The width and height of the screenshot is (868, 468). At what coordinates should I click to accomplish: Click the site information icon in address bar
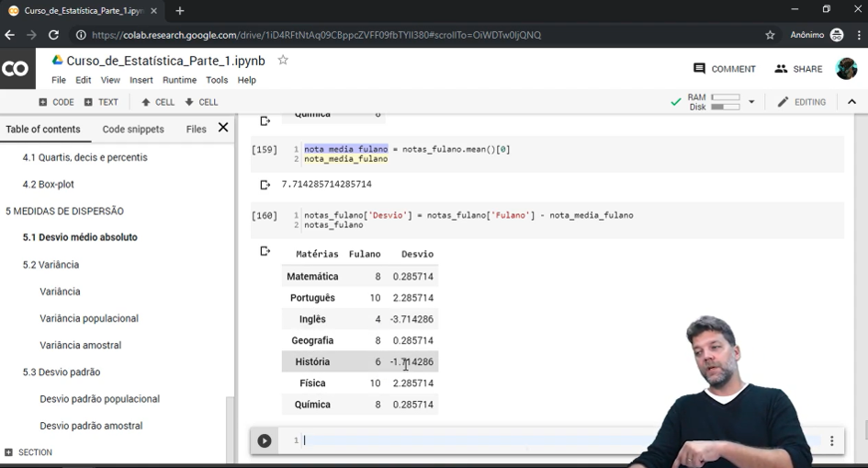click(81, 35)
